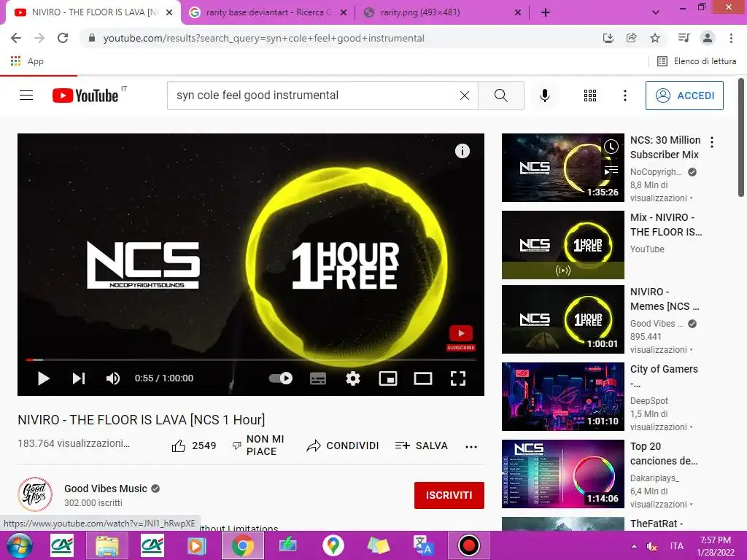Toggle the autoplay switch in player
Image resolution: width=747 pixels, height=560 pixels.
coord(281,378)
